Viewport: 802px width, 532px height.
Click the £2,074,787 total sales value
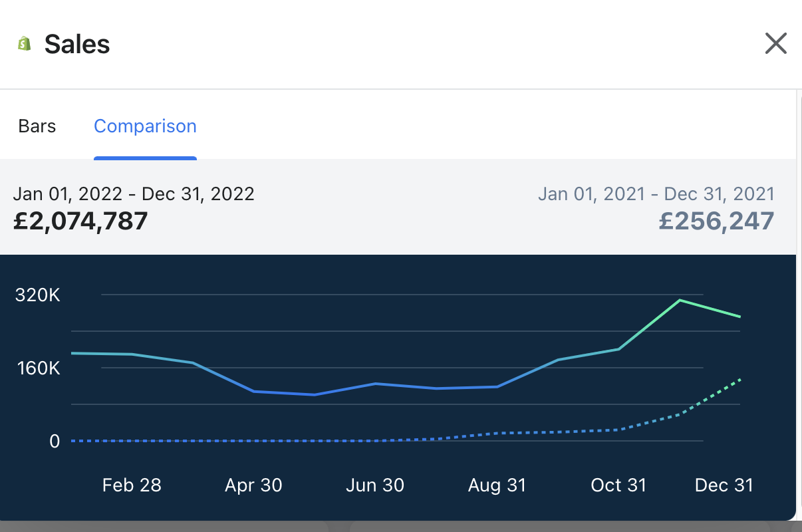pos(80,221)
